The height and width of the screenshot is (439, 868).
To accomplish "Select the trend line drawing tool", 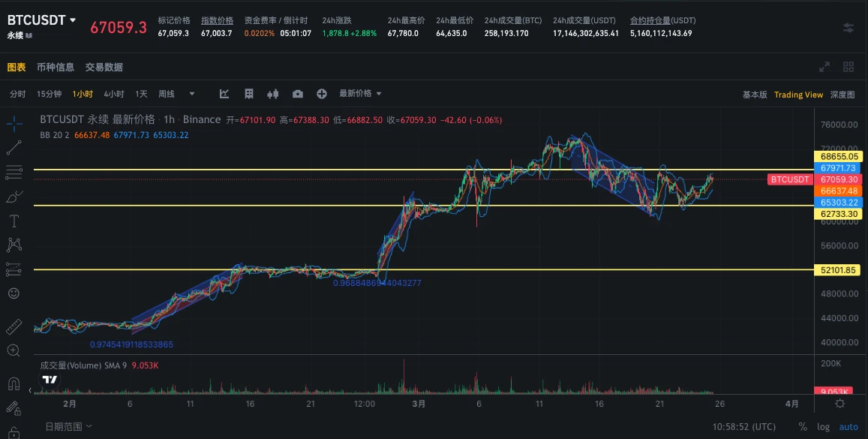I will pos(13,147).
